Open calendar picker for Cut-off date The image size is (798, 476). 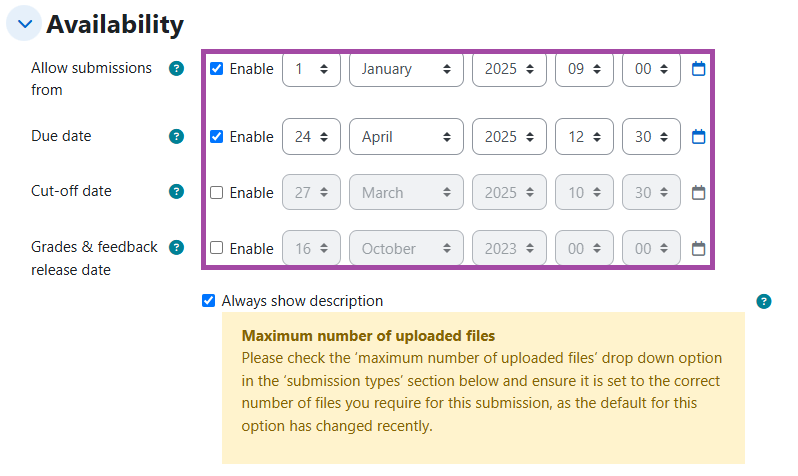pos(698,192)
